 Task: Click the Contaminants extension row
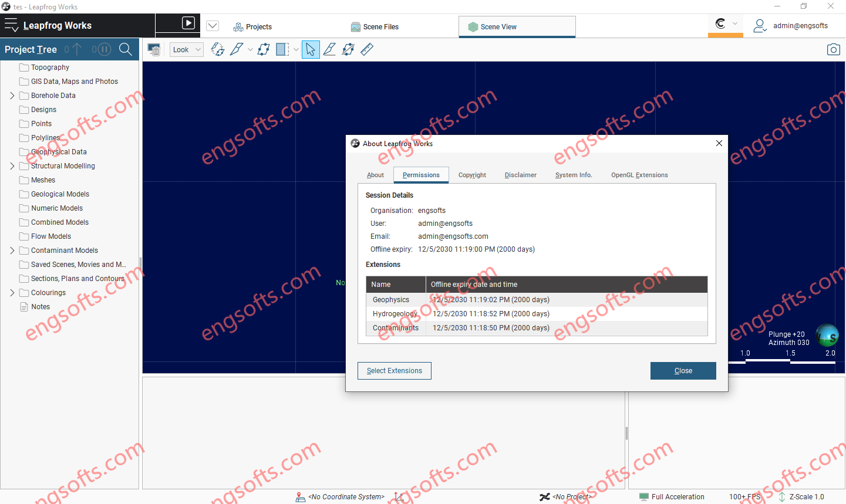pyautogui.click(x=537, y=328)
